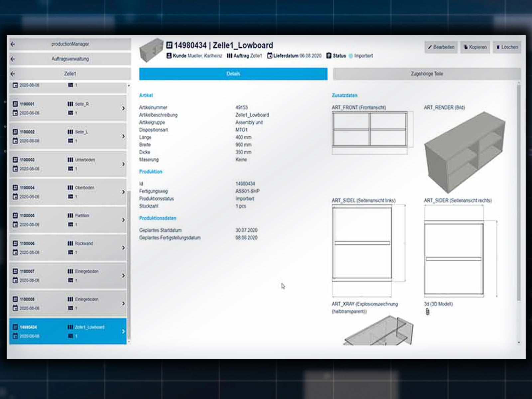Expand the 1100005 Partition list entry
The width and height of the screenshot is (532, 399).
pyautogui.click(x=123, y=220)
